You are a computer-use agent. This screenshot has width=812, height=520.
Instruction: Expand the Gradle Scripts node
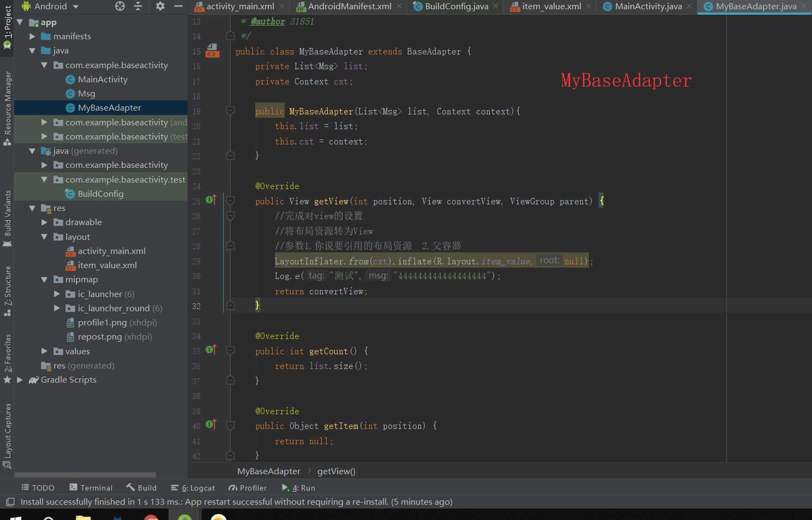click(20, 380)
